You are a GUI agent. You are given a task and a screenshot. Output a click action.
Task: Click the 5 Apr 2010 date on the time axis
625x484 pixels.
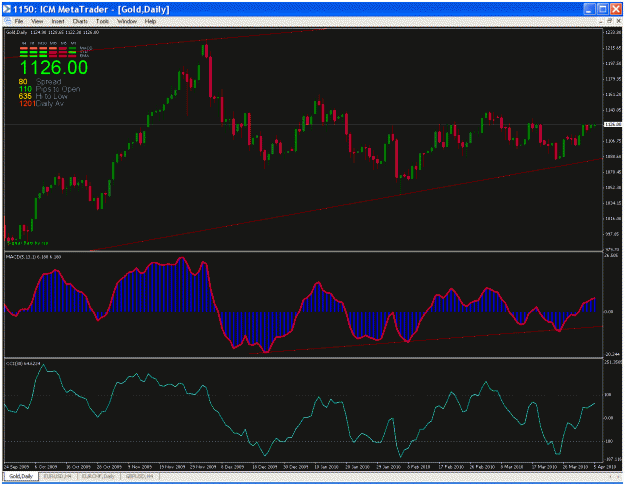point(604,466)
